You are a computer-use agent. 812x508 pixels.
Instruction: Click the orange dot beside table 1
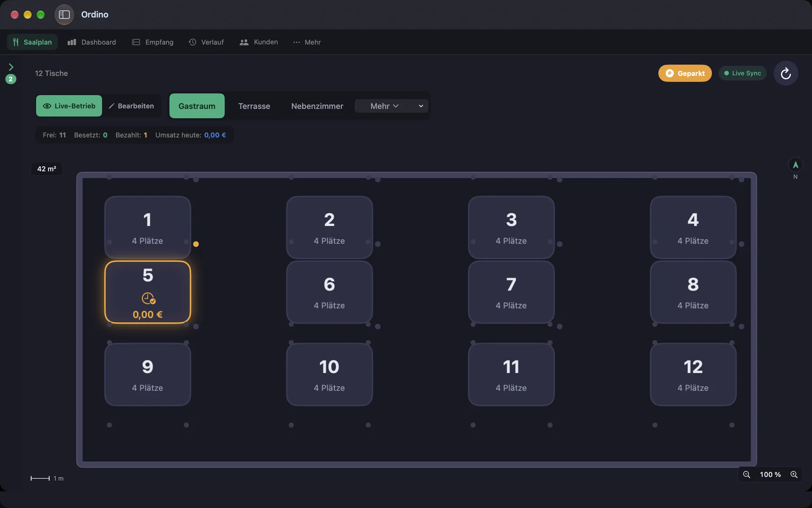pyautogui.click(x=196, y=244)
